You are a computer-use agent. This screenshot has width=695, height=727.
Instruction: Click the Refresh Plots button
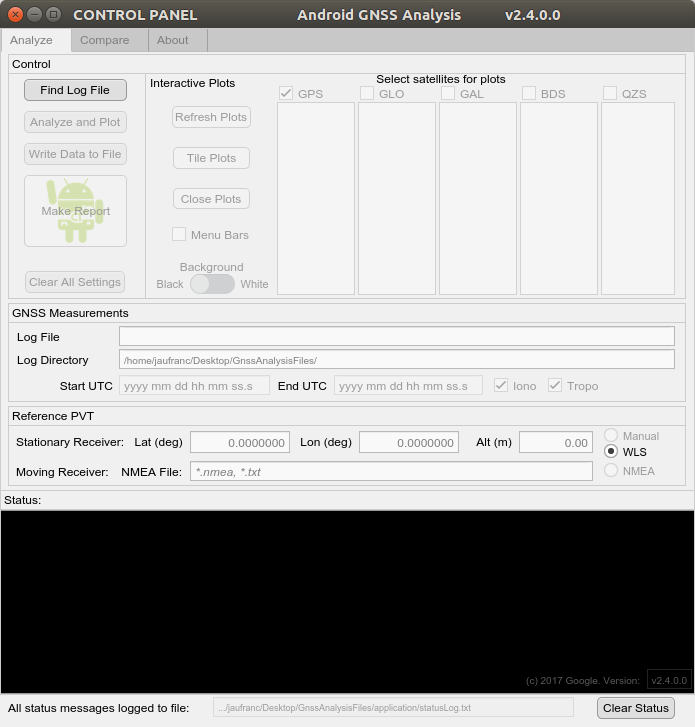pos(211,117)
